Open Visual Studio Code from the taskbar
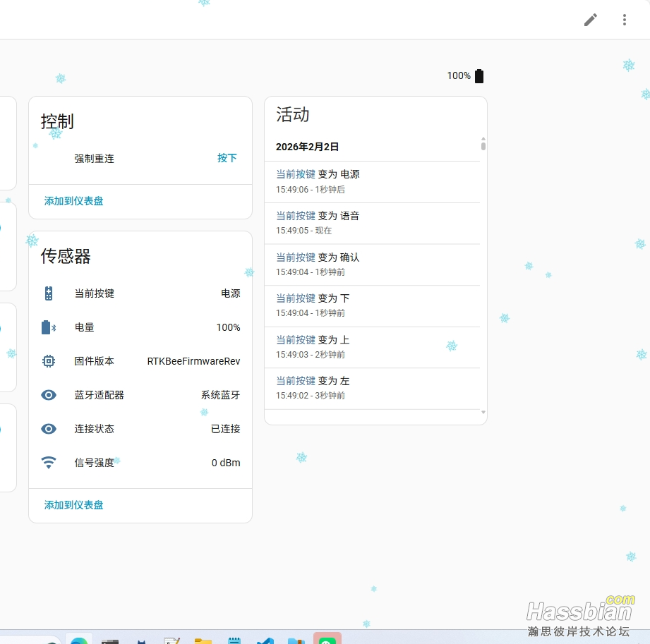This screenshot has height=644, width=650. point(265,639)
